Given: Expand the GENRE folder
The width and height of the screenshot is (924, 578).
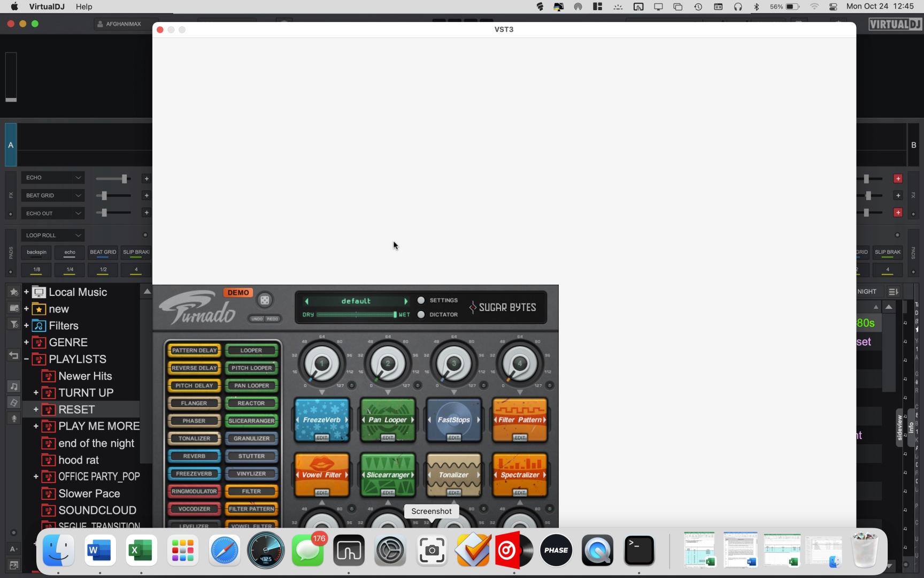Looking at the screenshot, I should pos(26,343).
